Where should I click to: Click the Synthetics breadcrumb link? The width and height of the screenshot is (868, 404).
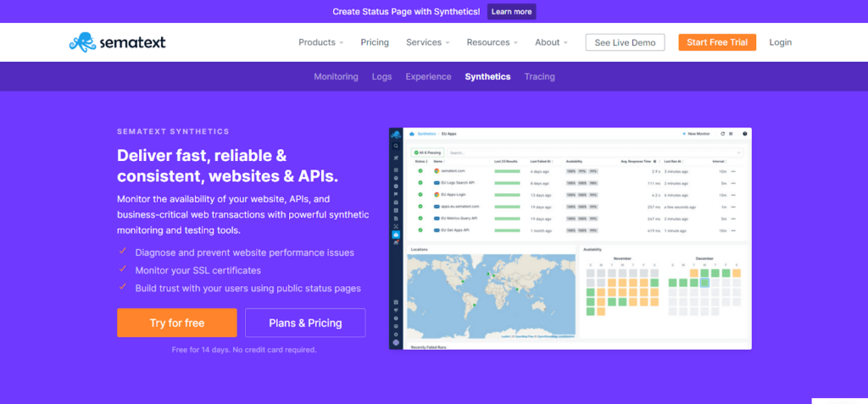(427, 134)
